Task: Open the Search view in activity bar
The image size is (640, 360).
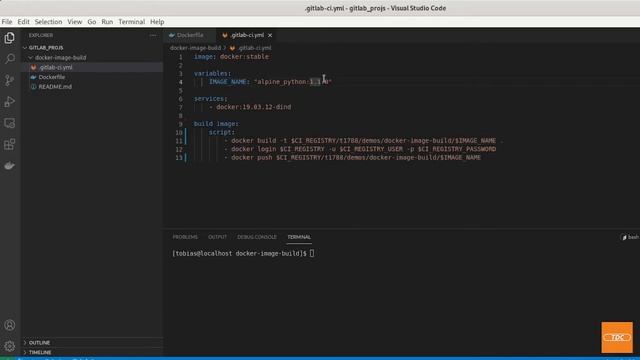Action: click(x=9, y=59)
